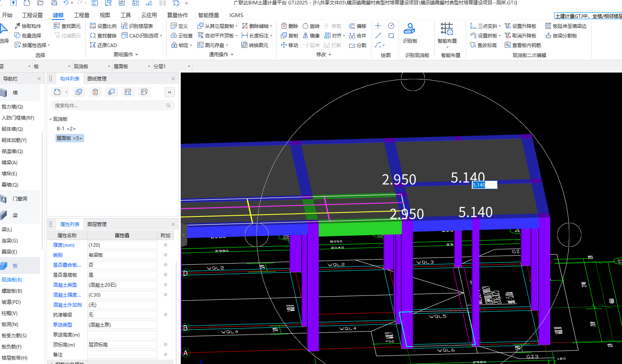
Task: Click new component icon in 构件列表 panel
Action: (57, 92)
